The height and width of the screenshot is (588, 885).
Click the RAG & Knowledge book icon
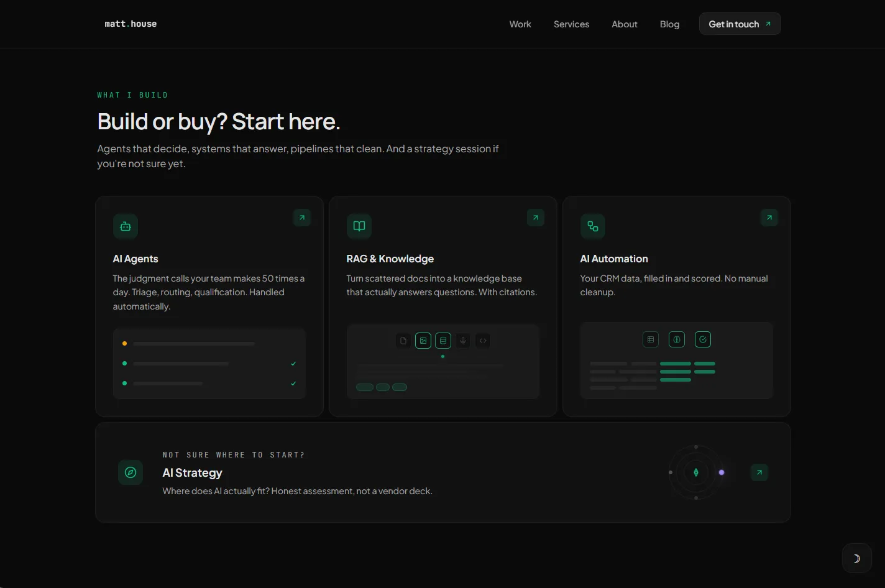pos(359,226)
